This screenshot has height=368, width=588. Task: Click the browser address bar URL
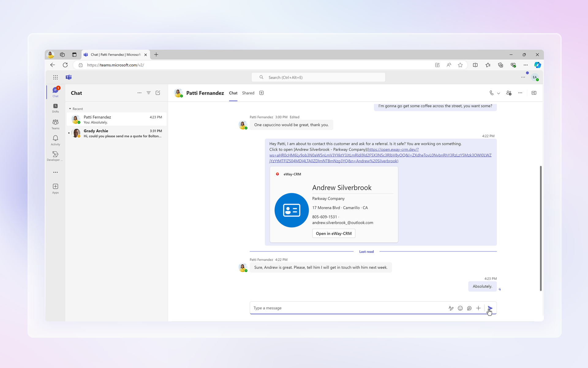115,65
